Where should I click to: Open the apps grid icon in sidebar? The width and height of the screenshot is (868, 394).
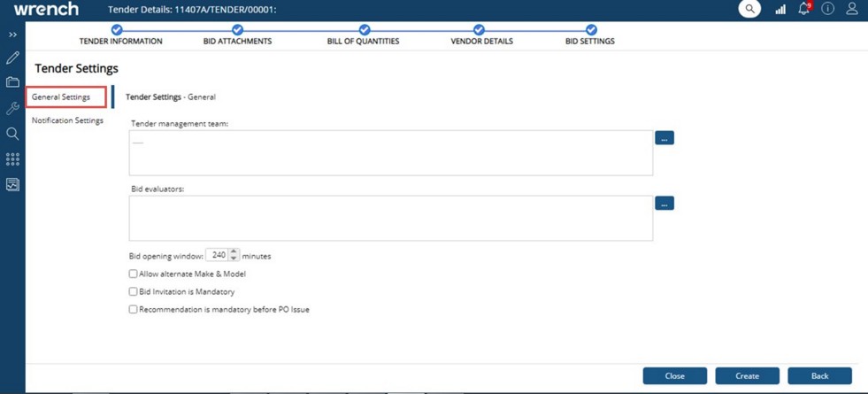click(x=12, y=159)
